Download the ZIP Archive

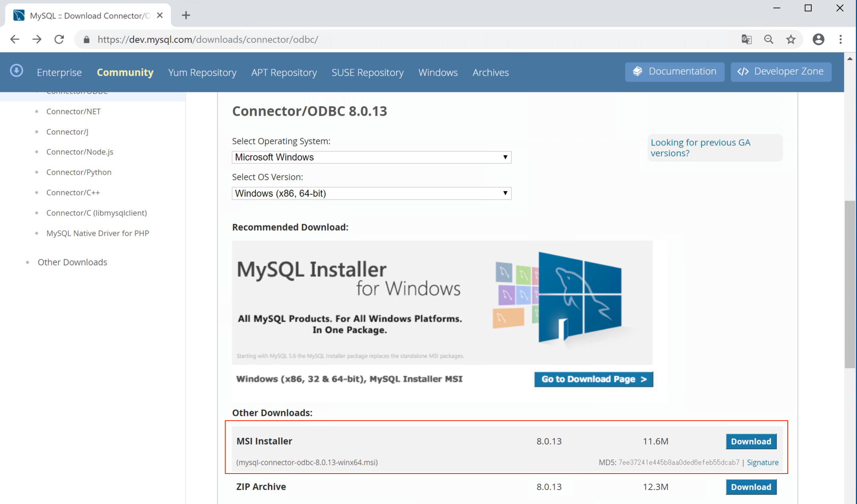751,487
